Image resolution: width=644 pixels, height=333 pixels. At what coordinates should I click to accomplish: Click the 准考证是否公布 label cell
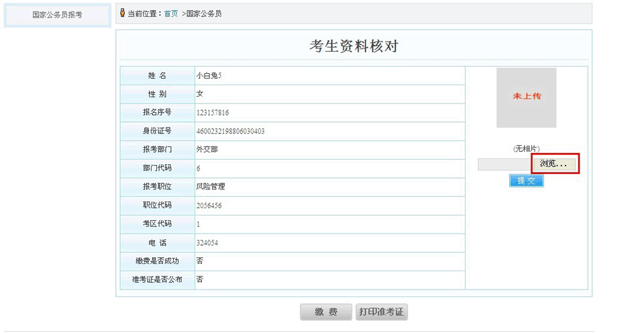click(157, 279)
